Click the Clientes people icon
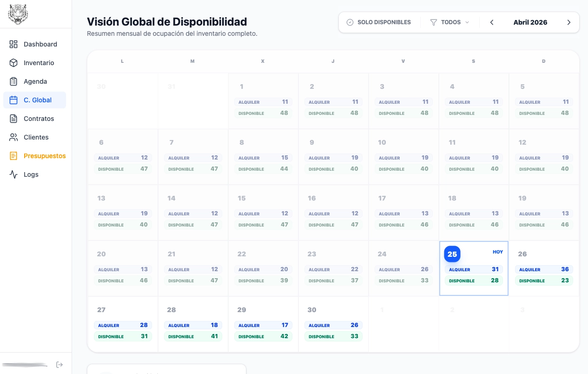This screenshot has width=588, height=374. [x=13, y=137]
